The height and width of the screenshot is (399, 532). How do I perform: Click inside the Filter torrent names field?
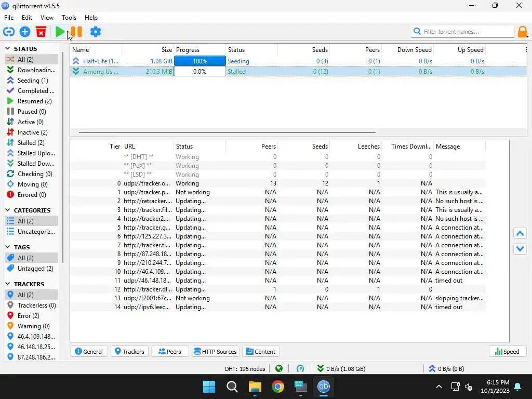463,32
